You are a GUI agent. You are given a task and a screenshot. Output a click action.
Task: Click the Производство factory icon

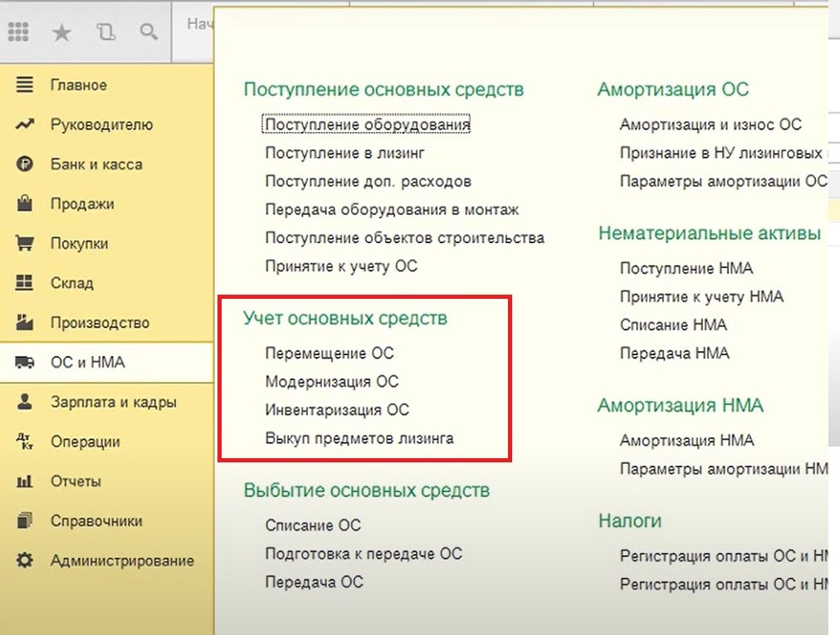(25, 323)
